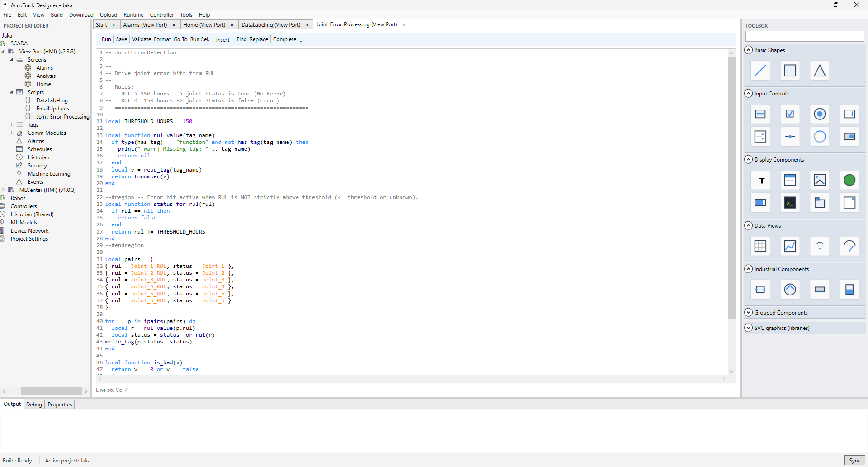868x467 pixels.
Task: Expand the SVG graphics (libraries) section
Action: [x=749, y=328]
